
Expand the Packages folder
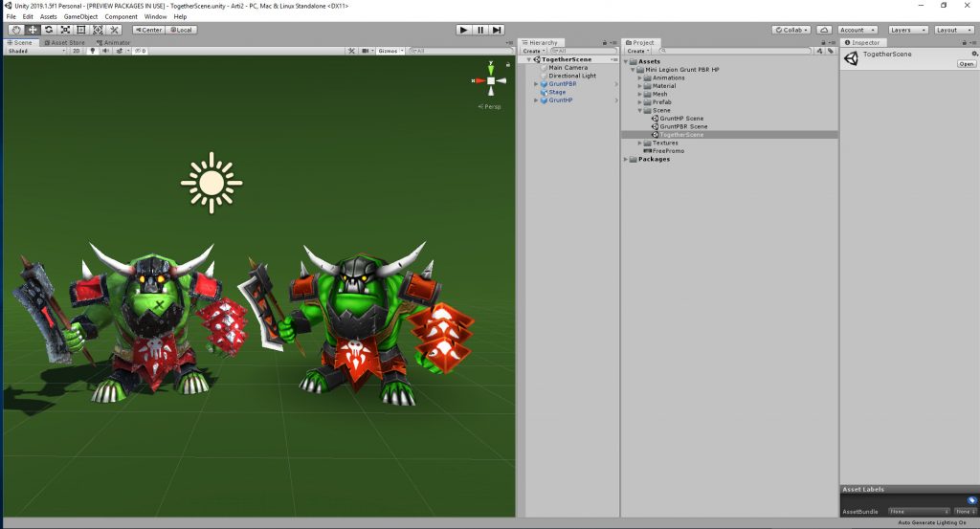(x=626, y=159)
